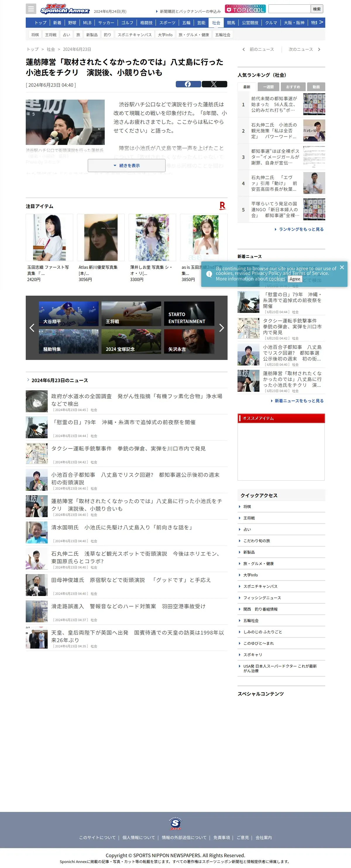Open quick access フィッシングニュース link
The width and height of the screenshot is (351, 868).
tap(262, 598)
